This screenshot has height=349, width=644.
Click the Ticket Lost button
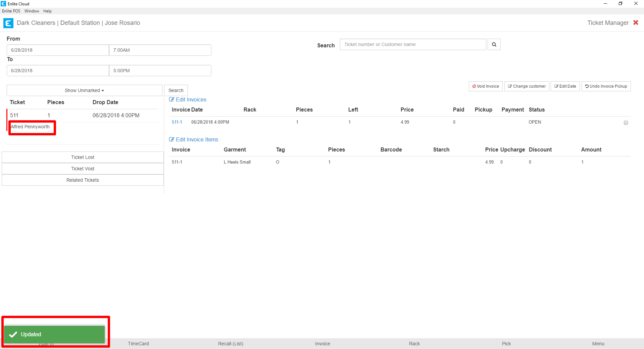pyautogui.click(x=83, y=157)
